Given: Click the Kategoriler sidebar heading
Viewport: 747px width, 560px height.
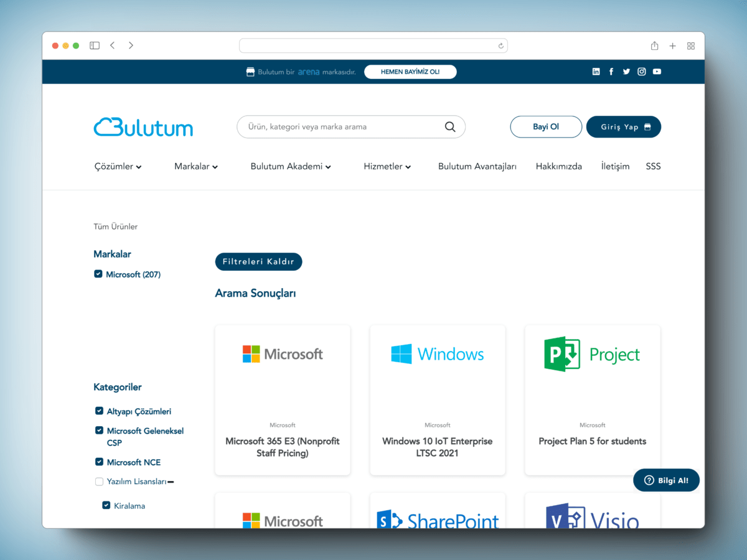Looking at the screenshot, I should pyautogui.click(x=118, y=387).
